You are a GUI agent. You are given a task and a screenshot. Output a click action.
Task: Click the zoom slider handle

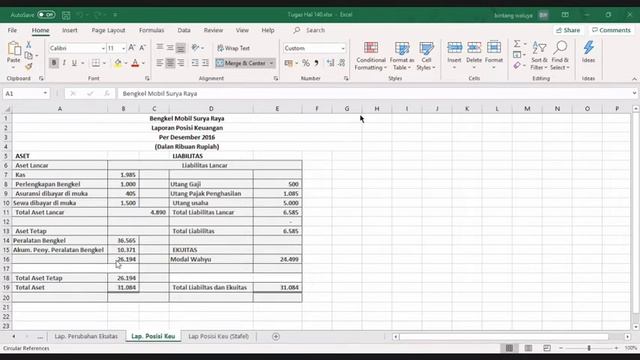pyautogui.click(x=589, y=348)
